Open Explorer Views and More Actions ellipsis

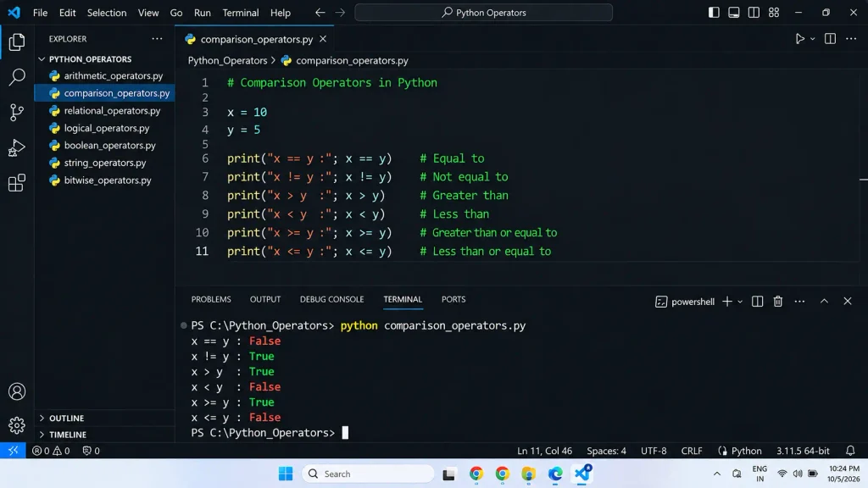tap(157, 39)
